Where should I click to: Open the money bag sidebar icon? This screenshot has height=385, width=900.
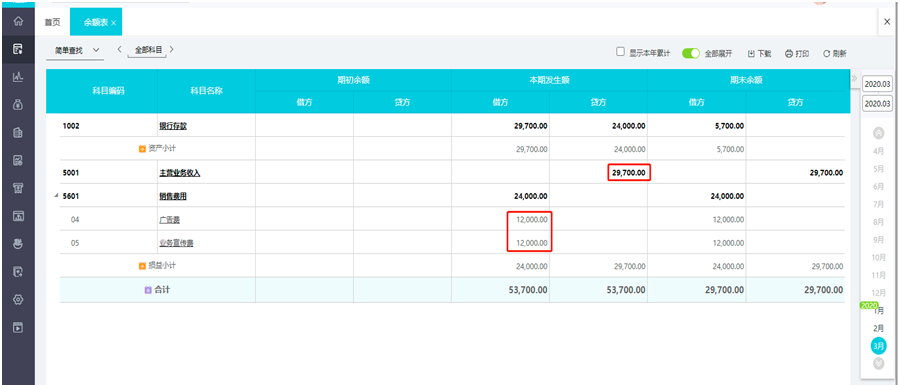18,104
